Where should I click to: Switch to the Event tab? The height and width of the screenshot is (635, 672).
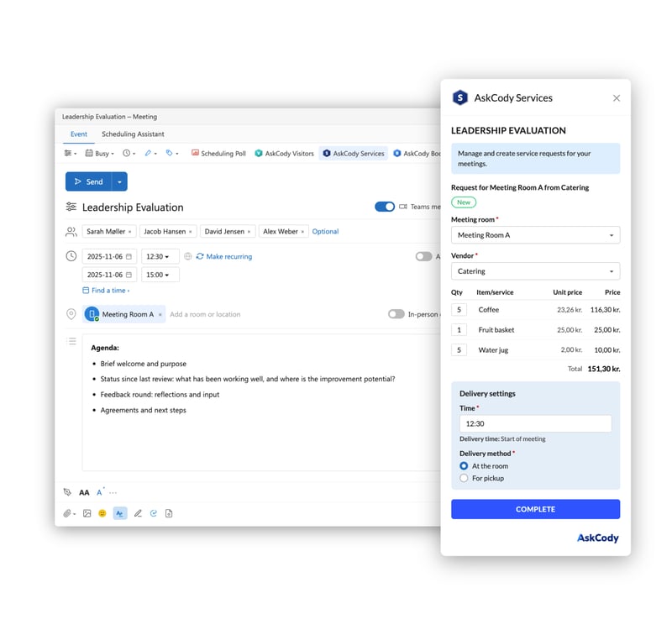point(79,134)
